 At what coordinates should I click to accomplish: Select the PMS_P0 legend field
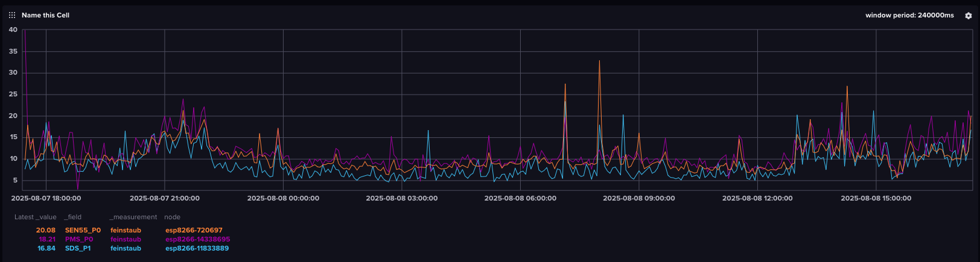point(79,239)
